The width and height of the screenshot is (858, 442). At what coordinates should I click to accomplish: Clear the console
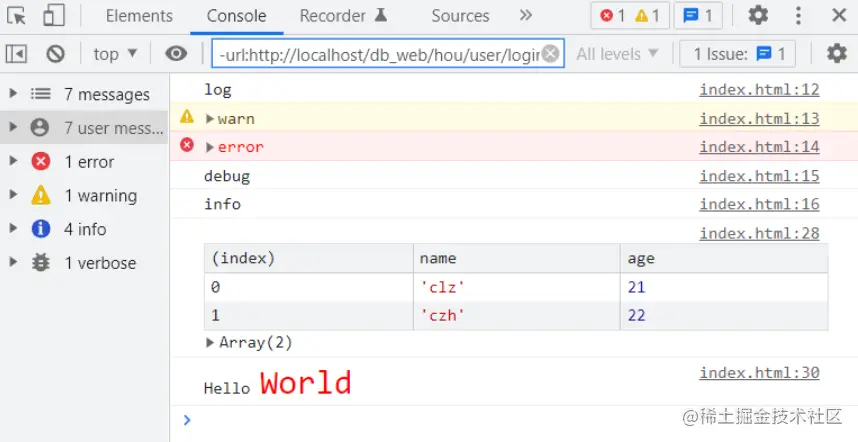(55, 54)
